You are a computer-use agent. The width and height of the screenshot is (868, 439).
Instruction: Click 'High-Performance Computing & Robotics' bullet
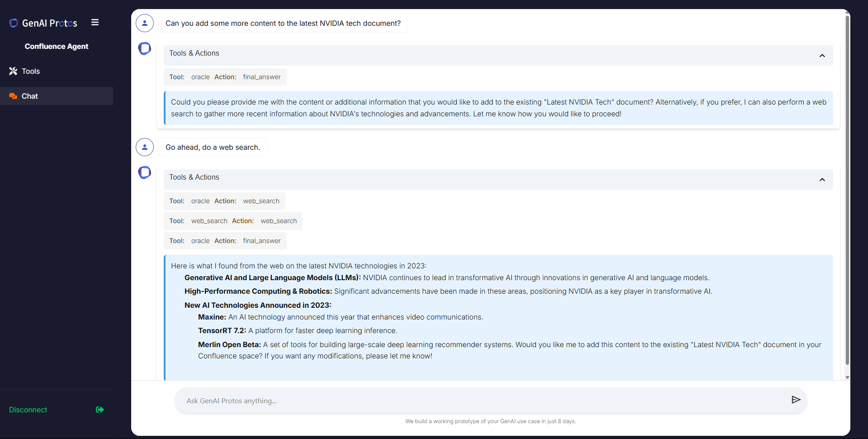click(448, 291)
